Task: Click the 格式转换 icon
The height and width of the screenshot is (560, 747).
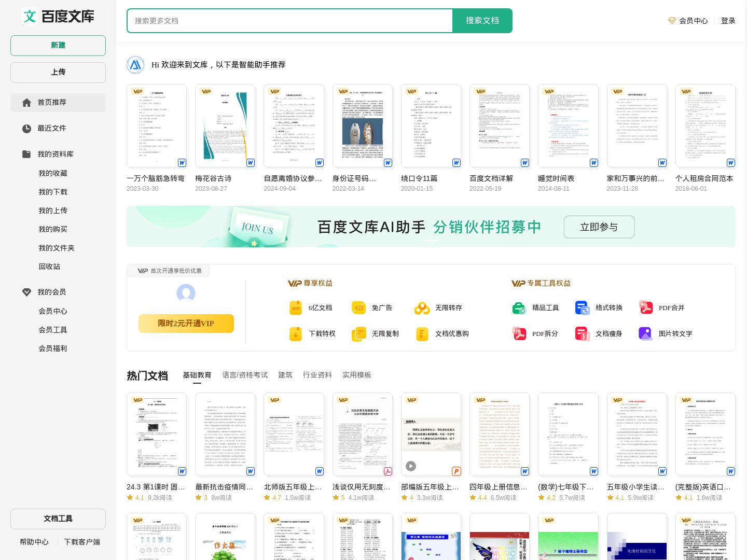Action: (x=583, y=308)
